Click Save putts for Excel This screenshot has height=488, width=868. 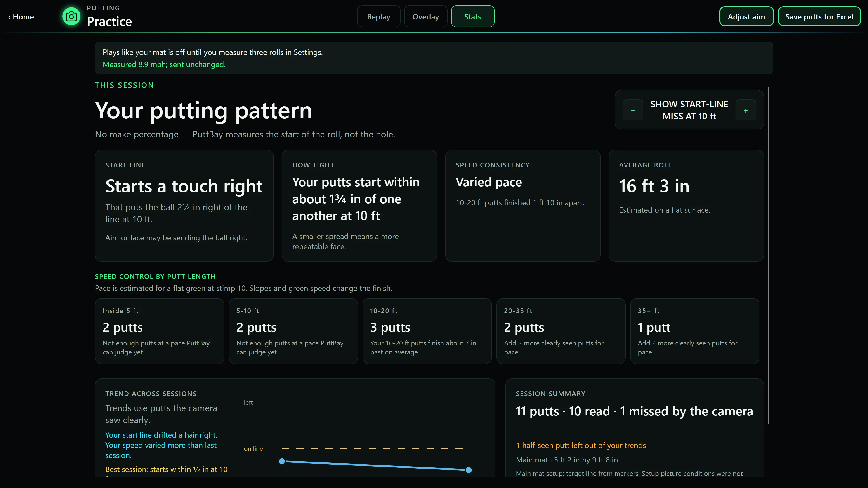tap(819, 16)
